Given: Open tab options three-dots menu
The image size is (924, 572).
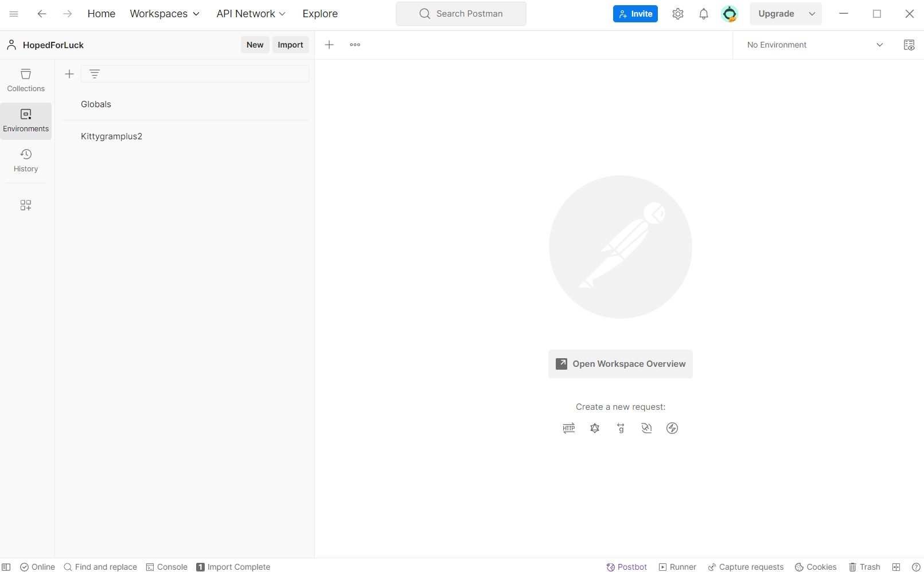Looking at the screenshot, I should (355, 45).
